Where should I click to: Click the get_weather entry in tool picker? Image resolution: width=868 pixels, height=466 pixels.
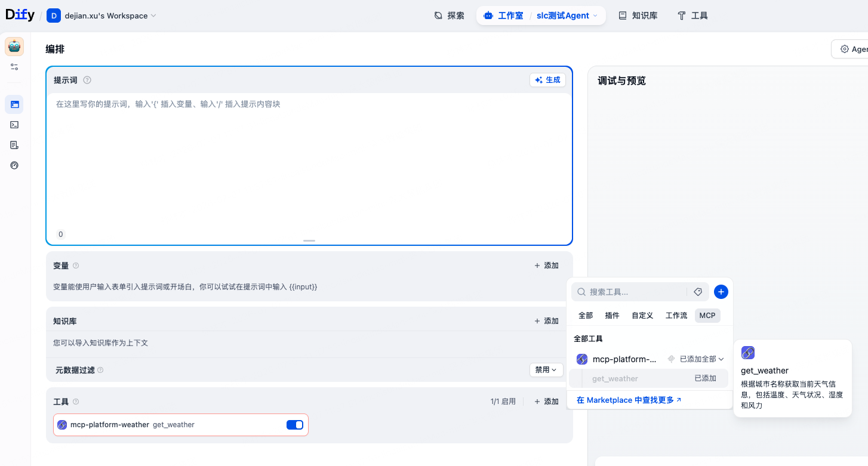pos(648,378)
